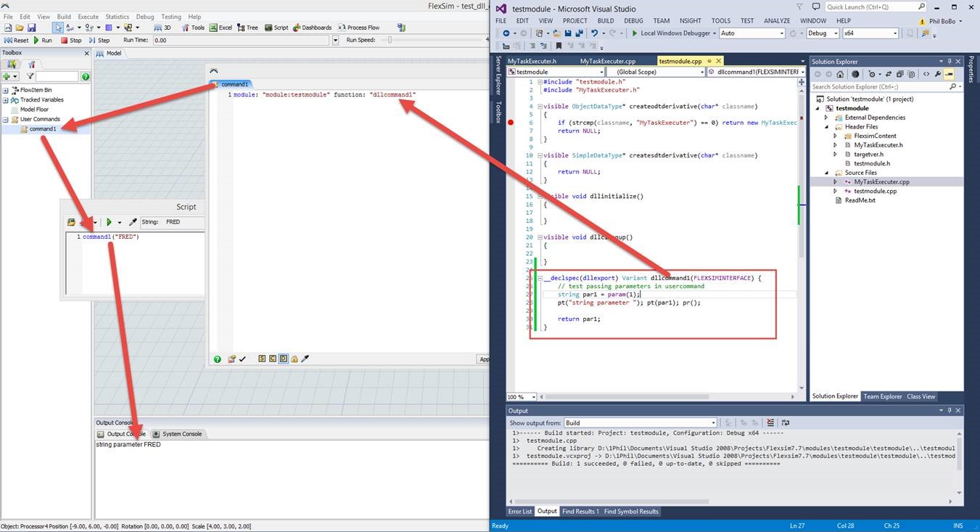Collapse the Header Files tree node

pos(827,126)
